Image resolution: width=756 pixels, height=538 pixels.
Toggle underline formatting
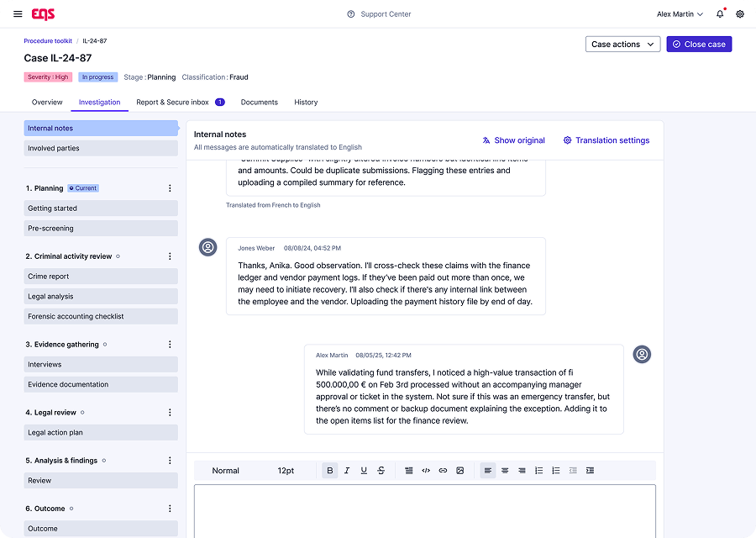click(x=364, y=471)
